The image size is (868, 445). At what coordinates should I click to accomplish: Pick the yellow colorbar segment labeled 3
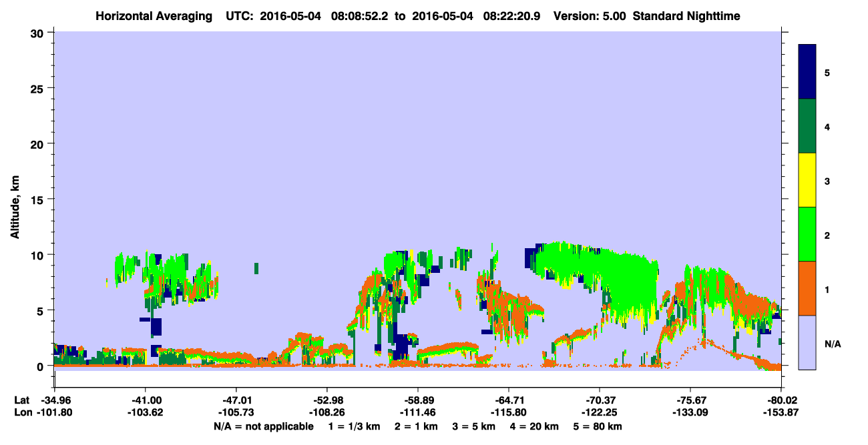(x=807, y=180)
